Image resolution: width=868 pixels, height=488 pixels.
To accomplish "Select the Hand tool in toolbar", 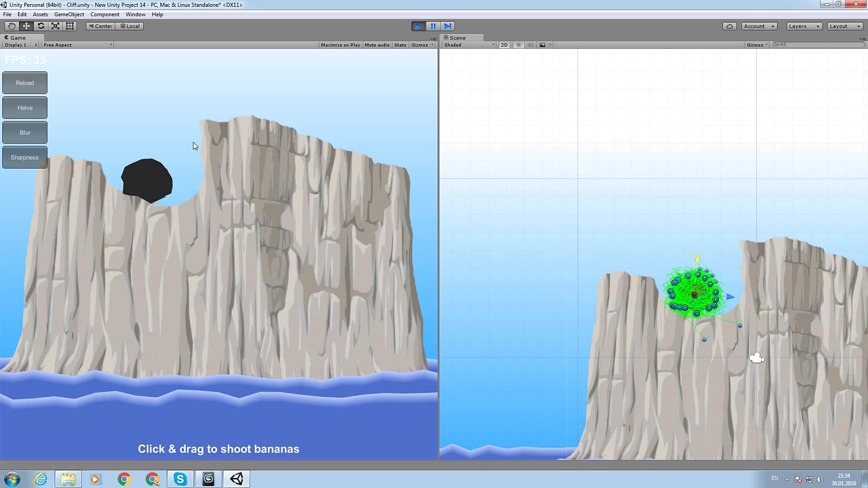I will pos(12,26).
